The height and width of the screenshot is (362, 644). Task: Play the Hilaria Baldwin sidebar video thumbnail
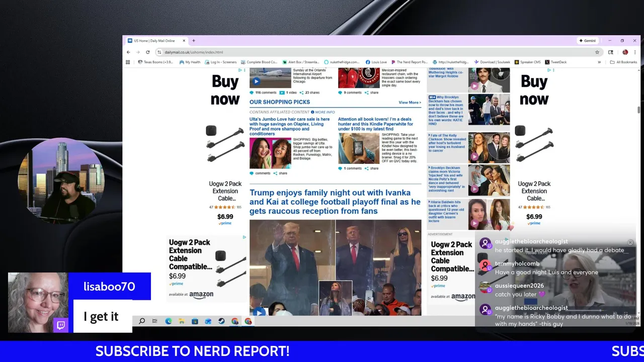[474, 223]
